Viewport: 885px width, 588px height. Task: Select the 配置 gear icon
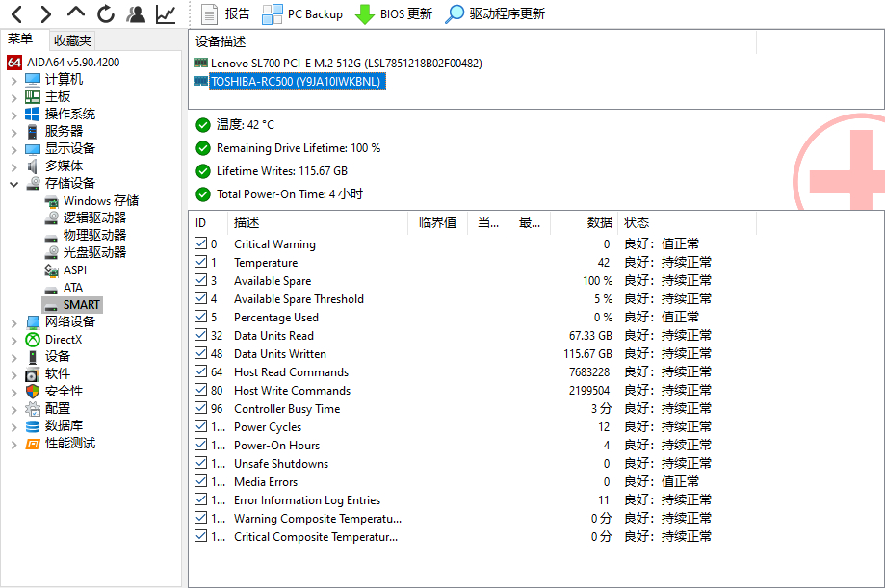pos(33,409)
